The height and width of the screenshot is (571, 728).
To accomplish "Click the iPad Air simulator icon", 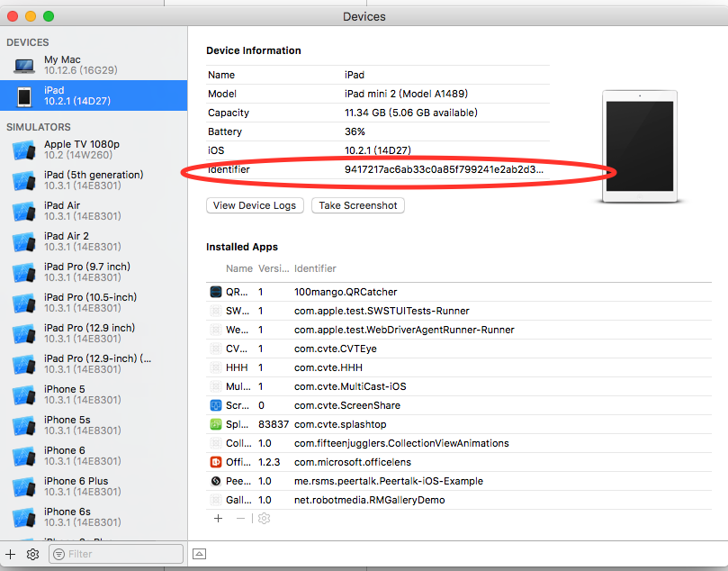I will (x=24, y=212).
